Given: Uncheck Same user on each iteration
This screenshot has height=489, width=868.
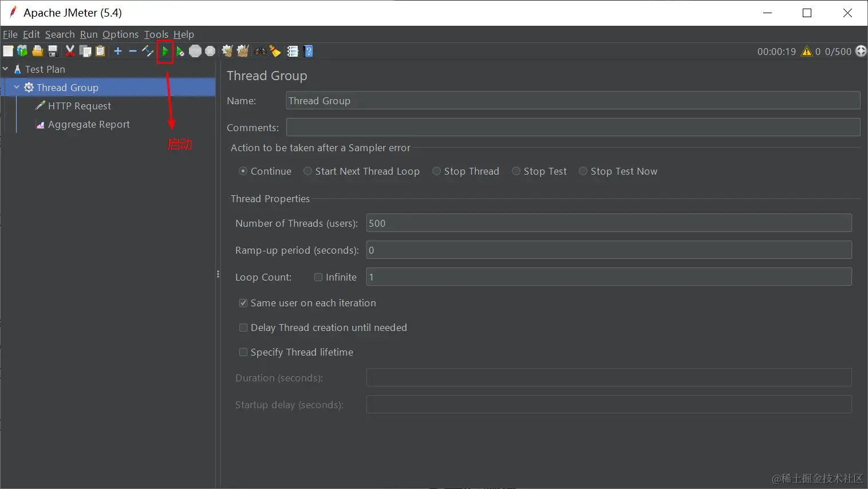Looking at the screenshot, I should pyautogui.click(x=243, y=303).
